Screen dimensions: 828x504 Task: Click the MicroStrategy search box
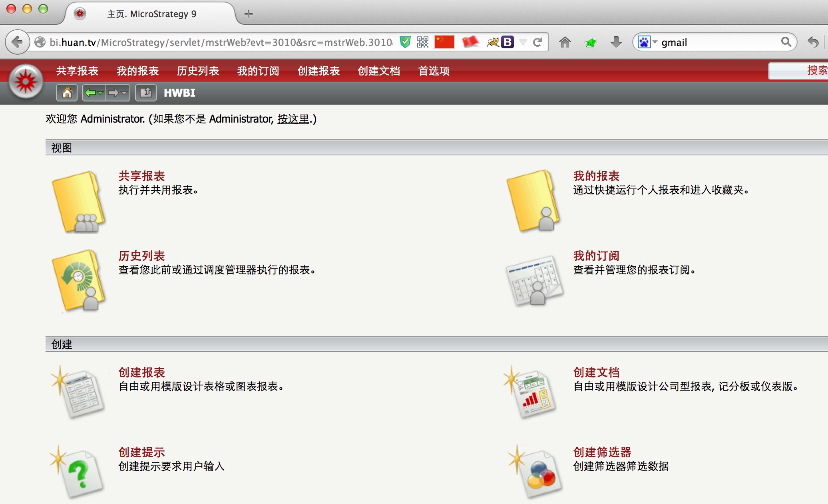[x=798, y=71]
